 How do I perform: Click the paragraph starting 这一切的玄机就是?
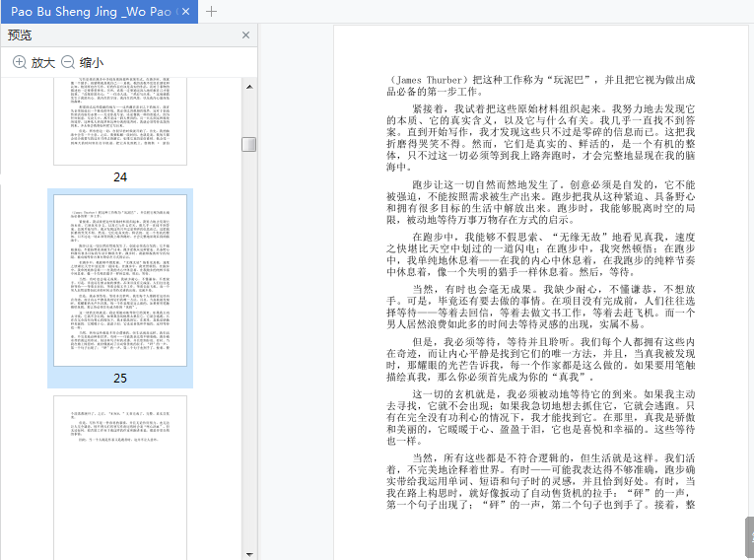pyautogui.click(x=541, y=417)
